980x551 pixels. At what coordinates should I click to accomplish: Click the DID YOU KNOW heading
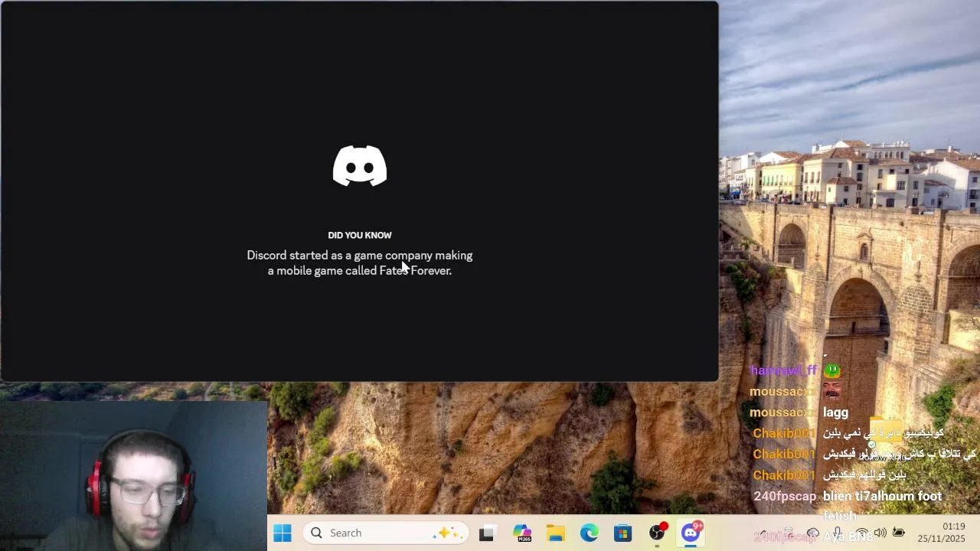(360, 235)
